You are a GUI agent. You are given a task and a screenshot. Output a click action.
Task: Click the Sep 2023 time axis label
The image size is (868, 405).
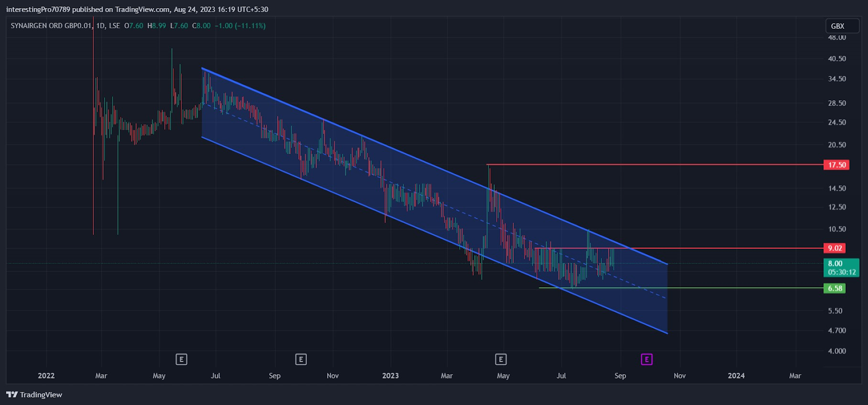pos(620,376)
